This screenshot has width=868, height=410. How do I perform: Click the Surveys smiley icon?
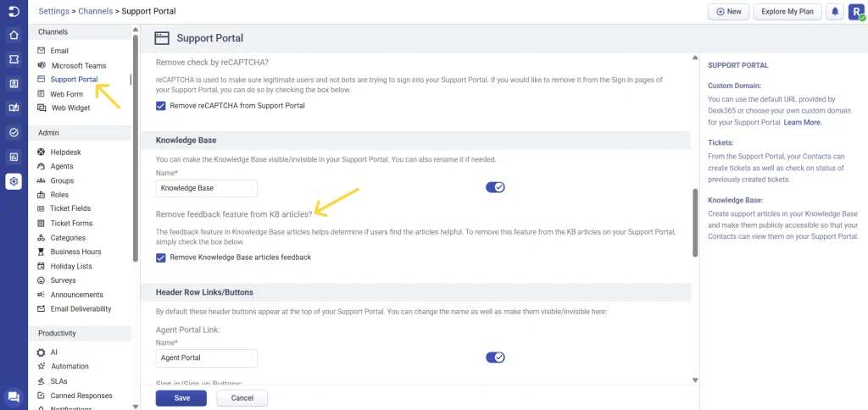pyautogui.click(x=41, y=280)
